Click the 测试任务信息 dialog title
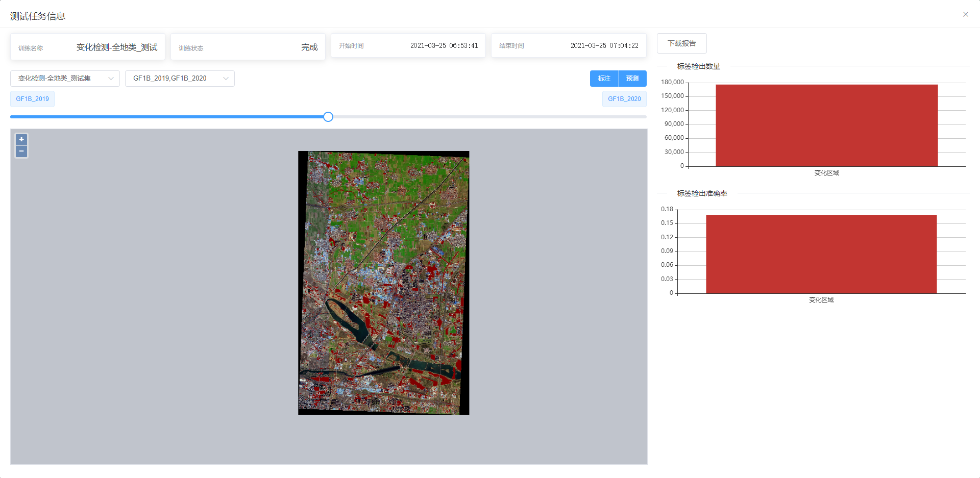980x478 pixels. (x=38, y=16)
